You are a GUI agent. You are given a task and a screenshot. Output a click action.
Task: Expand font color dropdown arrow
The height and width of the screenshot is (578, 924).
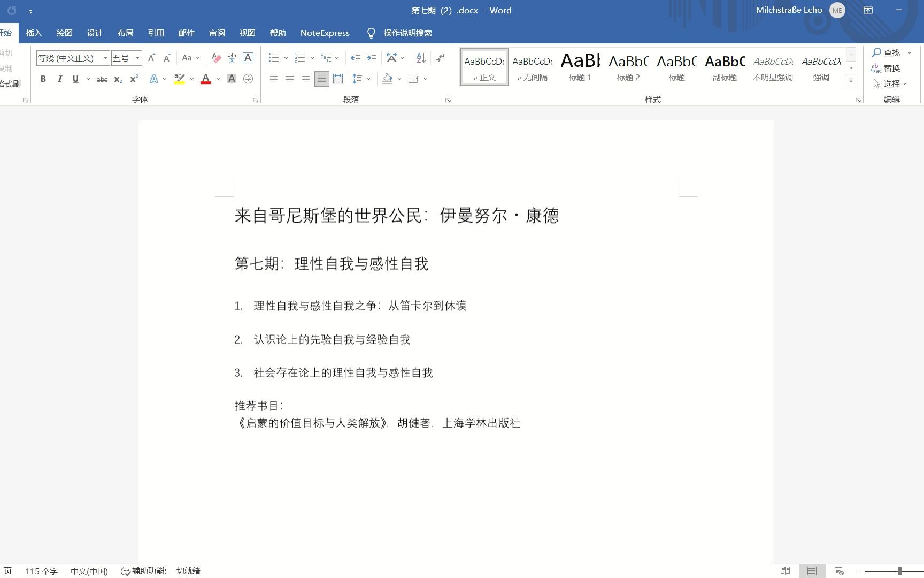pyautogui.click(x=218, y=79)
